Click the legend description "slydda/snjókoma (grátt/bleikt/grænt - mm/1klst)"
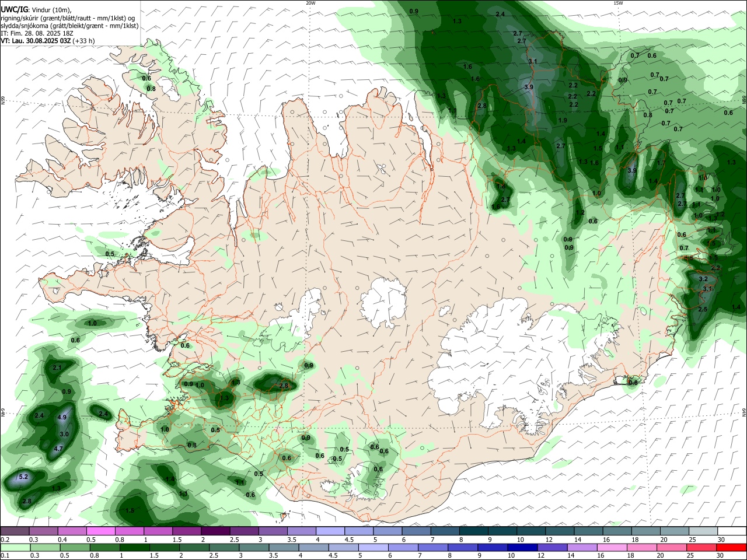 coord(69,26)
